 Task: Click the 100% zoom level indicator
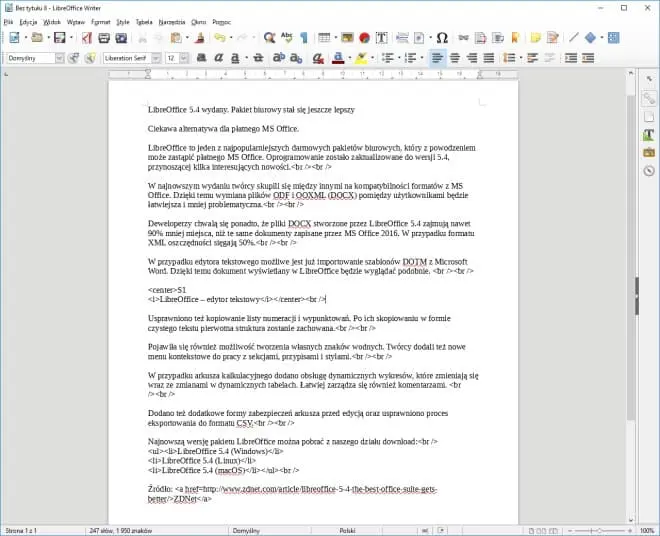[x=647, y=531]
